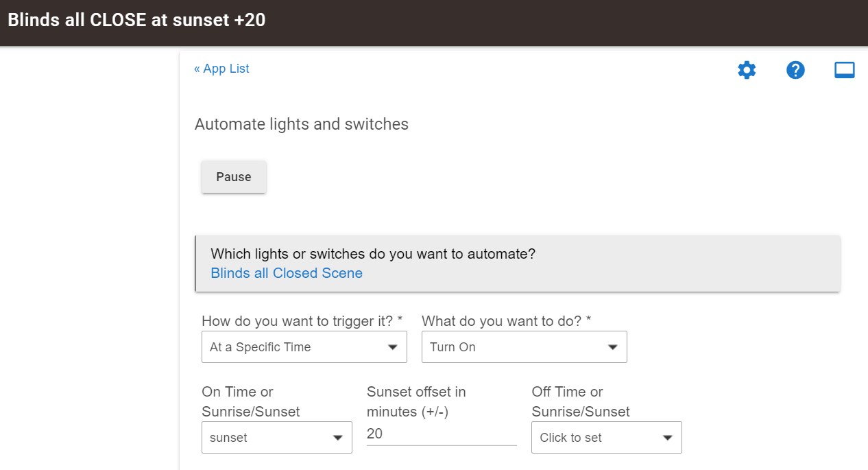Click the sunset dropdown arrow

[x=338, y=438]
